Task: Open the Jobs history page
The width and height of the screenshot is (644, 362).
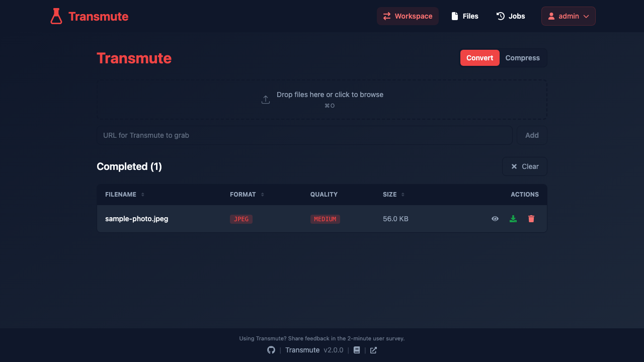Action: click(x=511, y=16)
